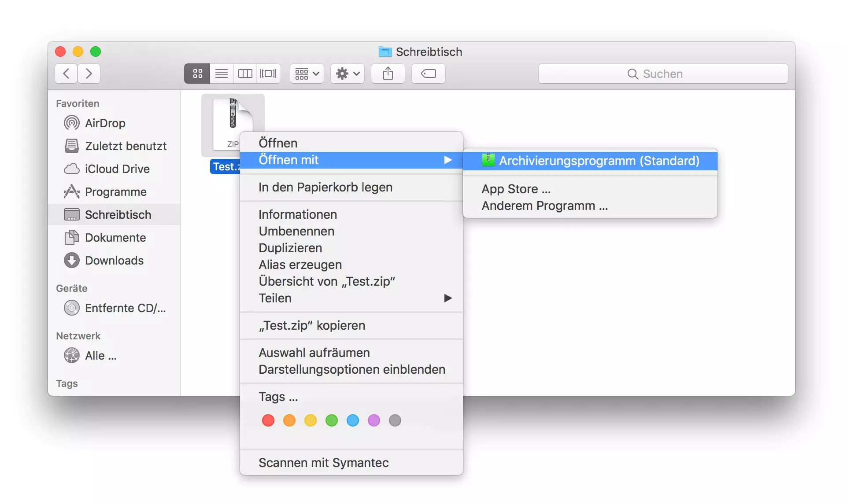Click the AirDrop sidebar icon
847x504 pixels.
click(72, 123)
